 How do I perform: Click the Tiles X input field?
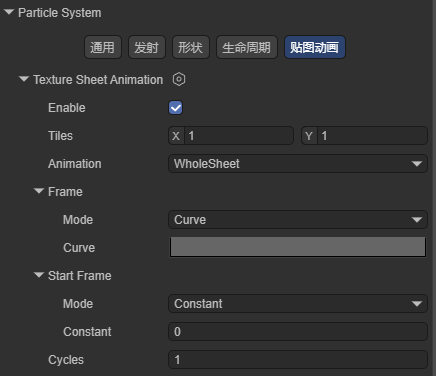[239, 136]
